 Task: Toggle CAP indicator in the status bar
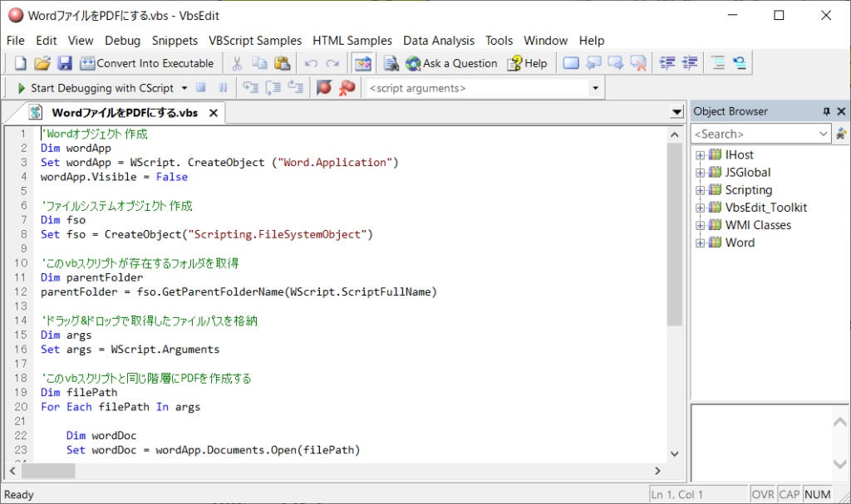(789, 494)
